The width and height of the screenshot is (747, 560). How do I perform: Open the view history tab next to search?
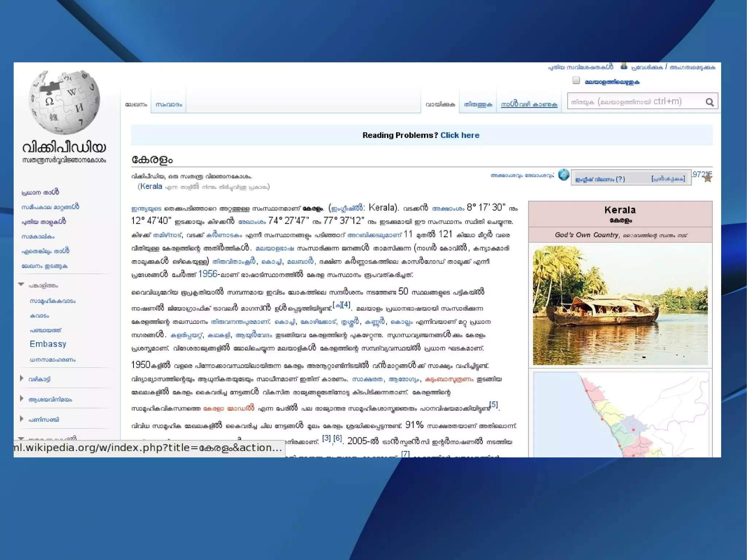point(529,105)
